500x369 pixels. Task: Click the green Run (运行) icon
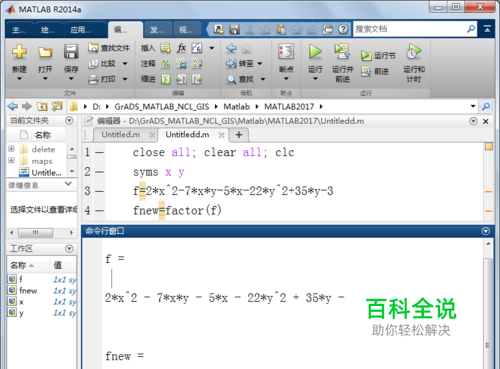click(x=315, y=52)
